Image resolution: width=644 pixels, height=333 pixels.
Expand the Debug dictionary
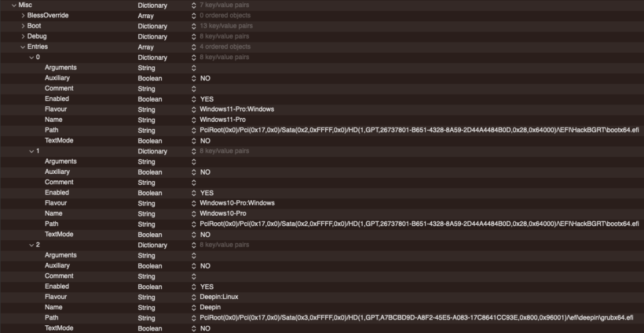point(23,37)
